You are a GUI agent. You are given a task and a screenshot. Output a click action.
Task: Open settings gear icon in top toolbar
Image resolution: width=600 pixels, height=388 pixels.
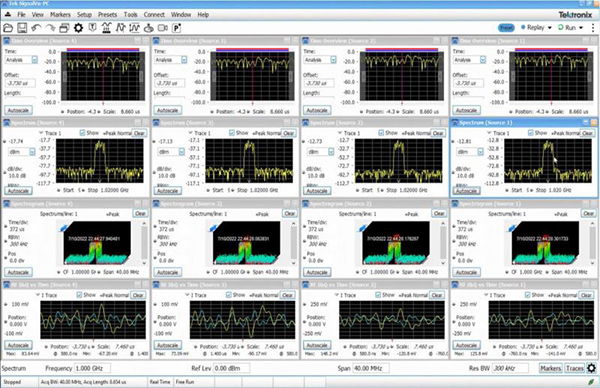click(x=78, y=28)
